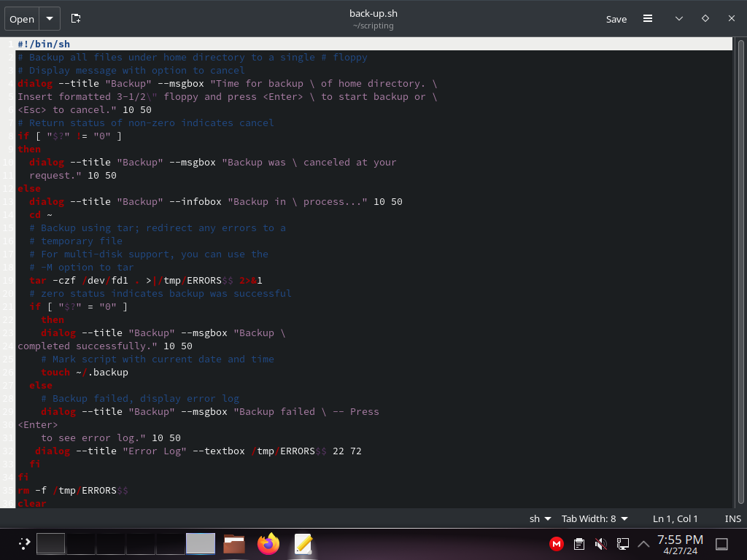Click the 'touch ~/.backup' line

click(85, 373)
